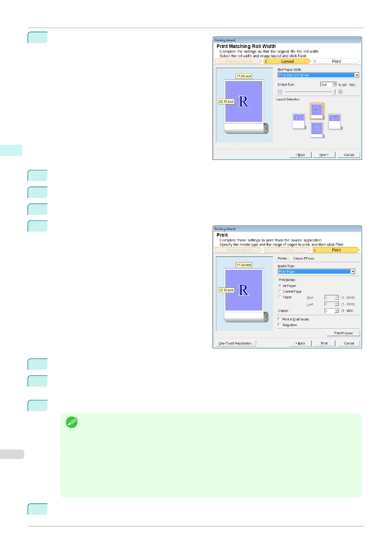392x554 pixels.
Task: Click the Image Size percentage field
Action: (326, 85)
